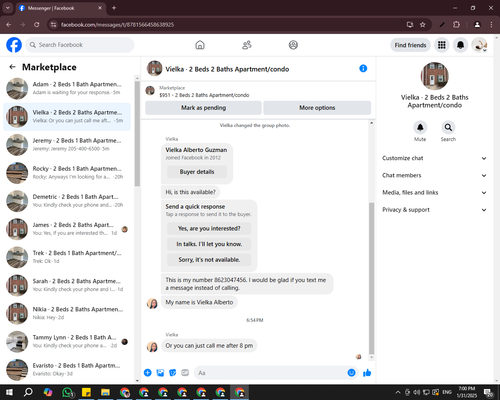Choose a GIF in the composer

[185, 373]
